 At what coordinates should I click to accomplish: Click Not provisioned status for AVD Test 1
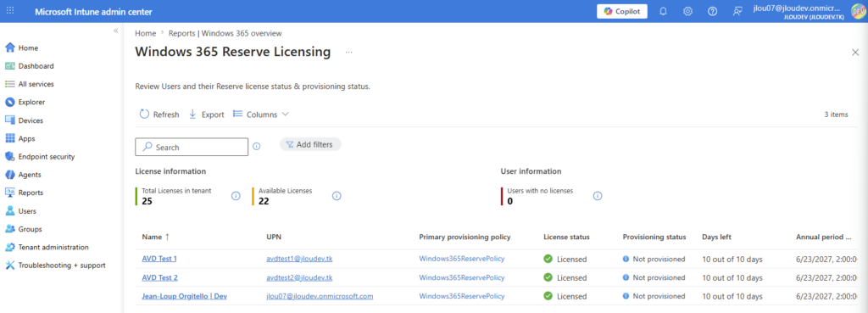[x=654, y=259]
